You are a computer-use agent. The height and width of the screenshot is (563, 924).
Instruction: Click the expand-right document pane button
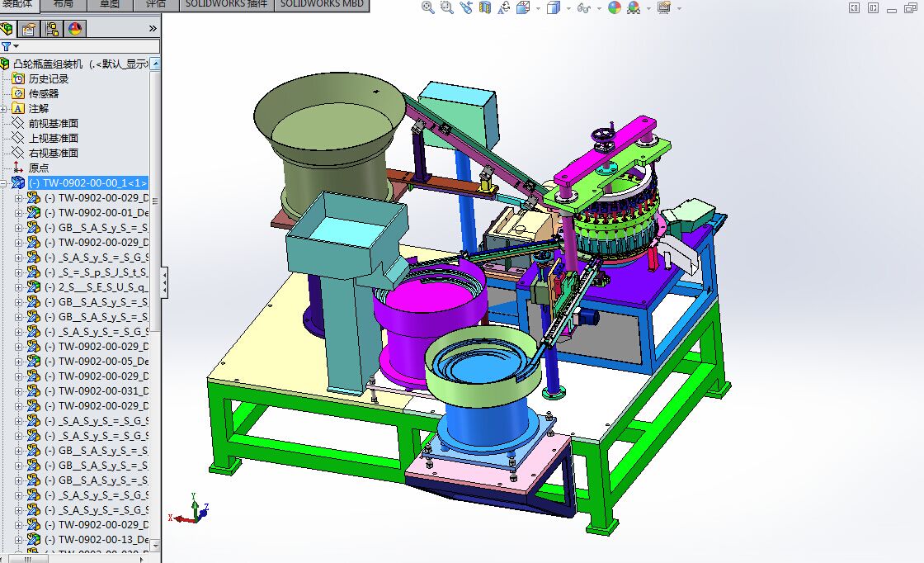point(874,7)
